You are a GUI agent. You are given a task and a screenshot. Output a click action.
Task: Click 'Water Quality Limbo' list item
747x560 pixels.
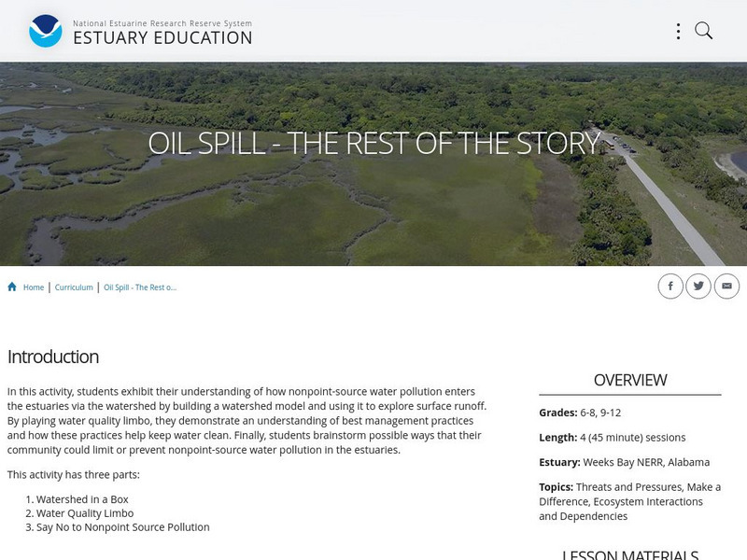tap(85, 513)
